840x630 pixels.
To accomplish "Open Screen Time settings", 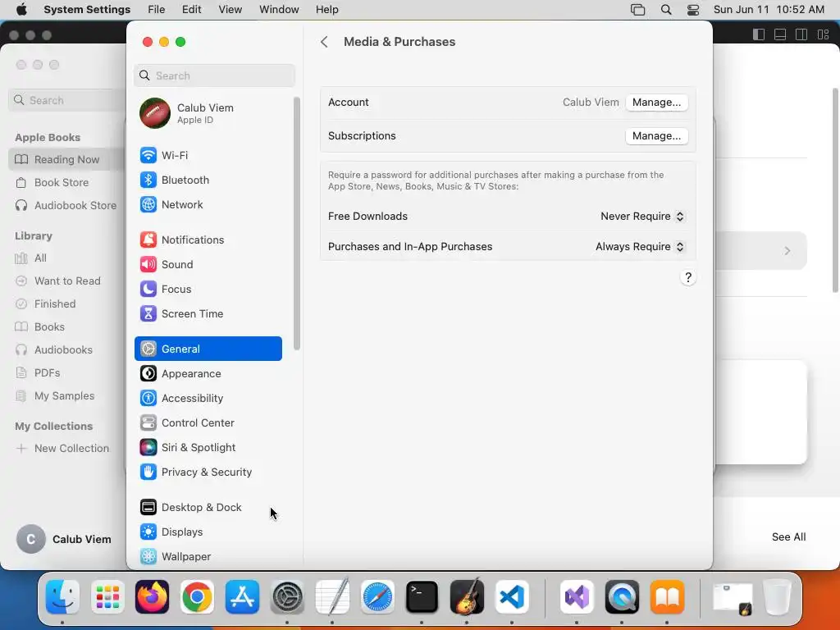I will 208,314.
